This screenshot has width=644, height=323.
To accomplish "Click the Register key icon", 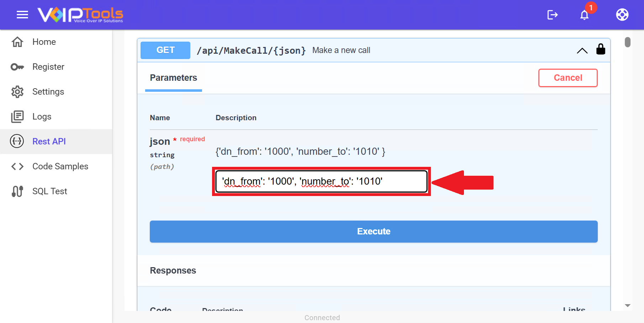I will point(17,67).
